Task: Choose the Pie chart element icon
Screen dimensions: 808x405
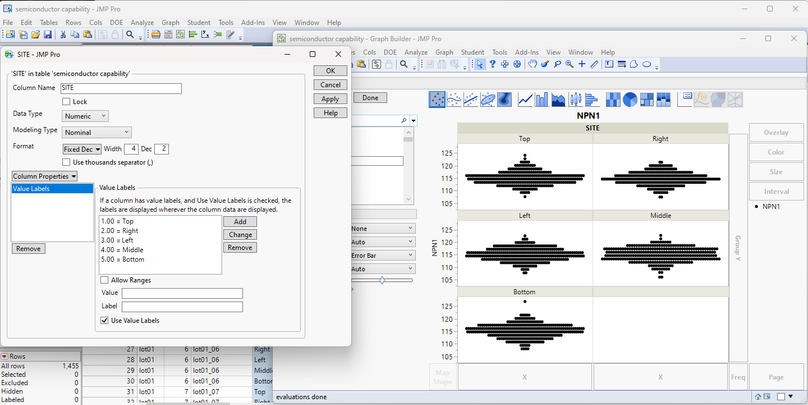Action: [x=629, y=99]
